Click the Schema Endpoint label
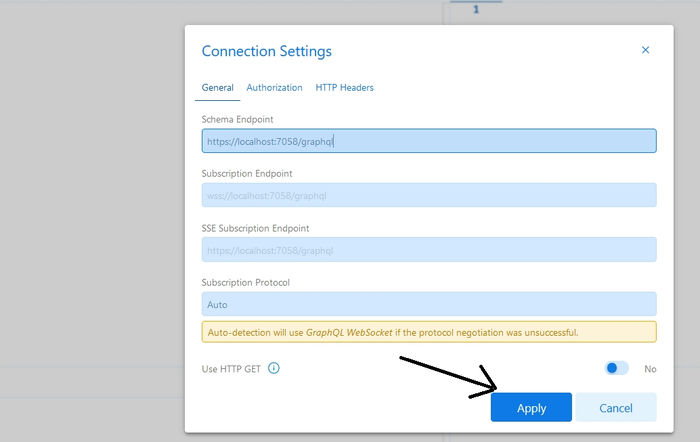 238,120
